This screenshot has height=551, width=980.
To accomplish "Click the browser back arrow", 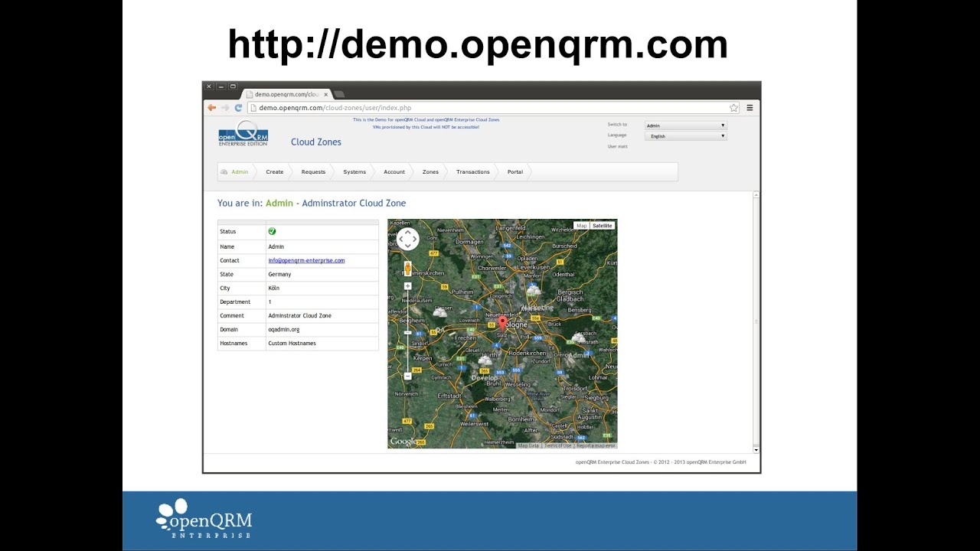I will [212, 108].
